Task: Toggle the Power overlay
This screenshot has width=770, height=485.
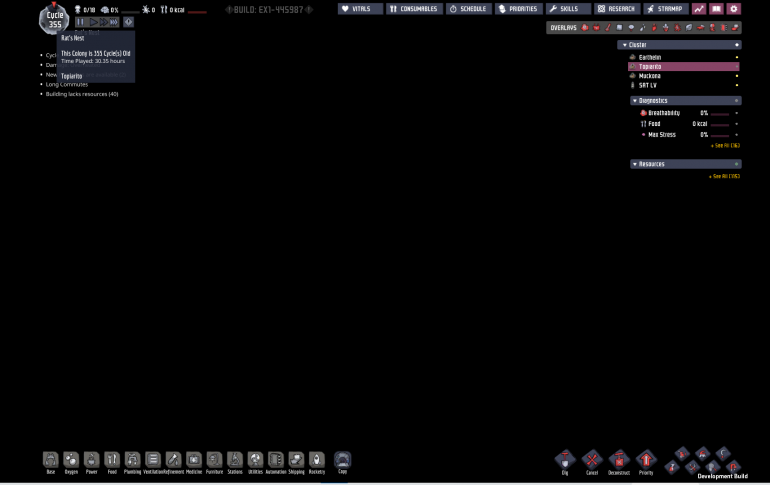Action: click(596, 27)
